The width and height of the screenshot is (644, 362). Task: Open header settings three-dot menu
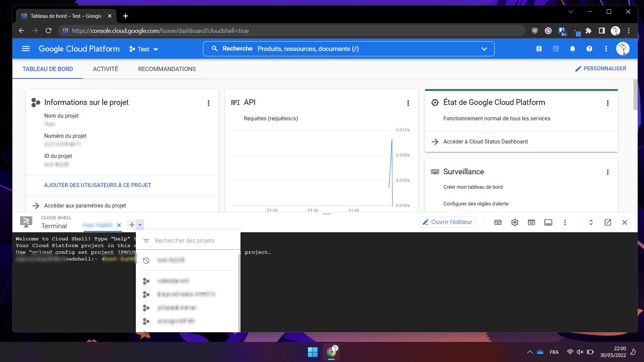(606, 49)
